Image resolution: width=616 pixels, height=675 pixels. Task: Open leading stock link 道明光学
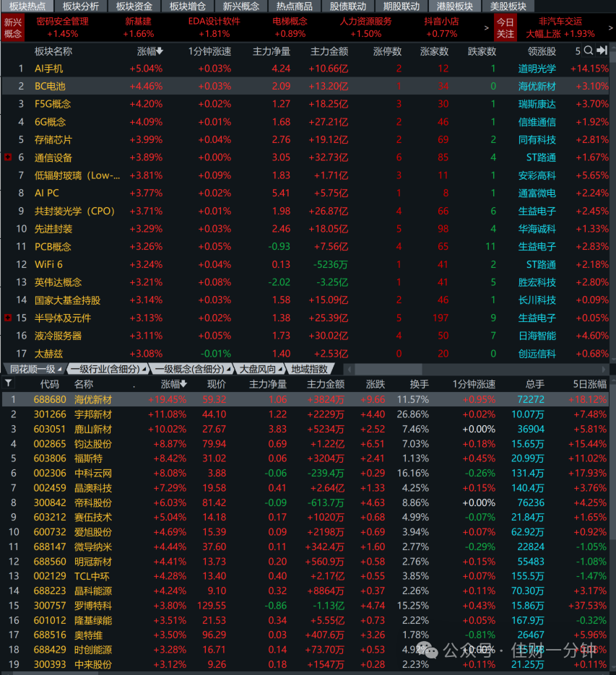click(537, 69)
